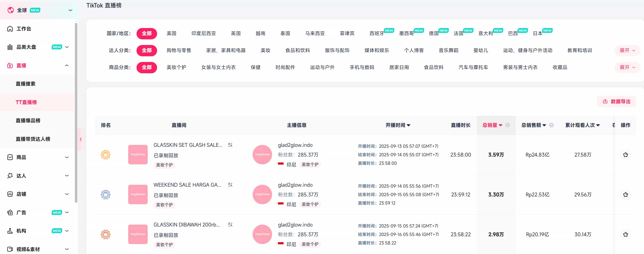Click the 店铺 store icon in the sidebar
644x254 pixels.
click(x=10, y=194)
